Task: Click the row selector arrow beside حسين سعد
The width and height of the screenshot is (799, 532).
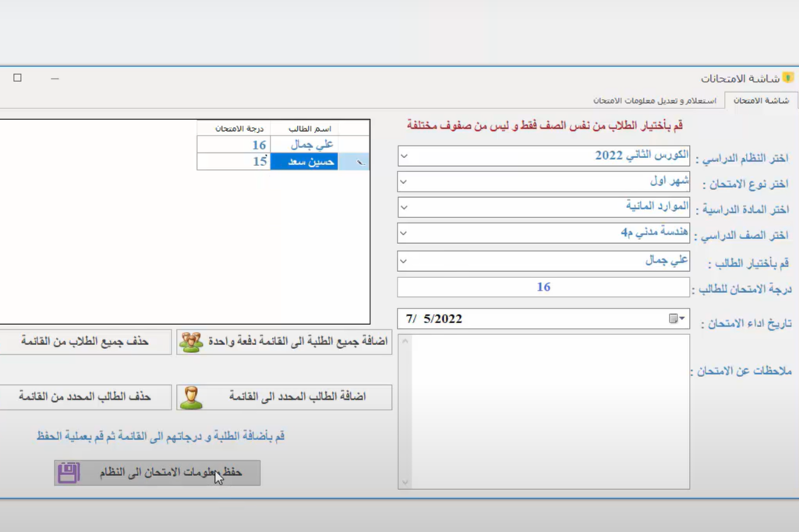Action: click(x=354, y=162)
